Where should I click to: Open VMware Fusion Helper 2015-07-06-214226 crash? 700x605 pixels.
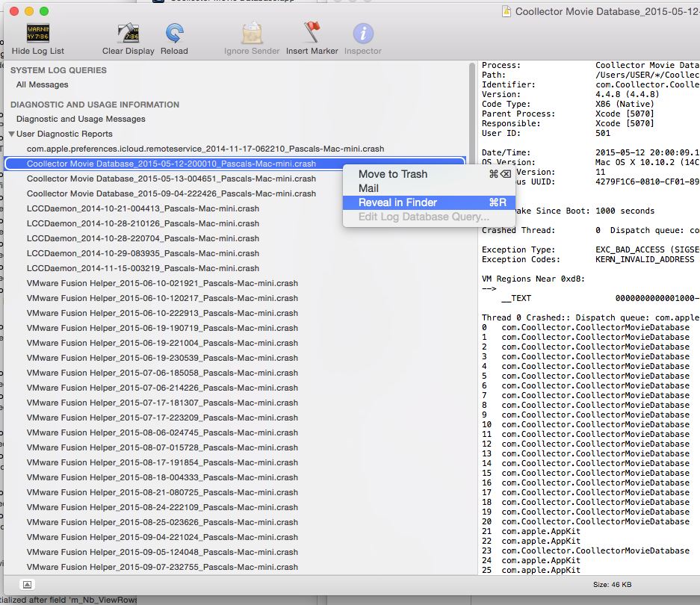[163, 388]
